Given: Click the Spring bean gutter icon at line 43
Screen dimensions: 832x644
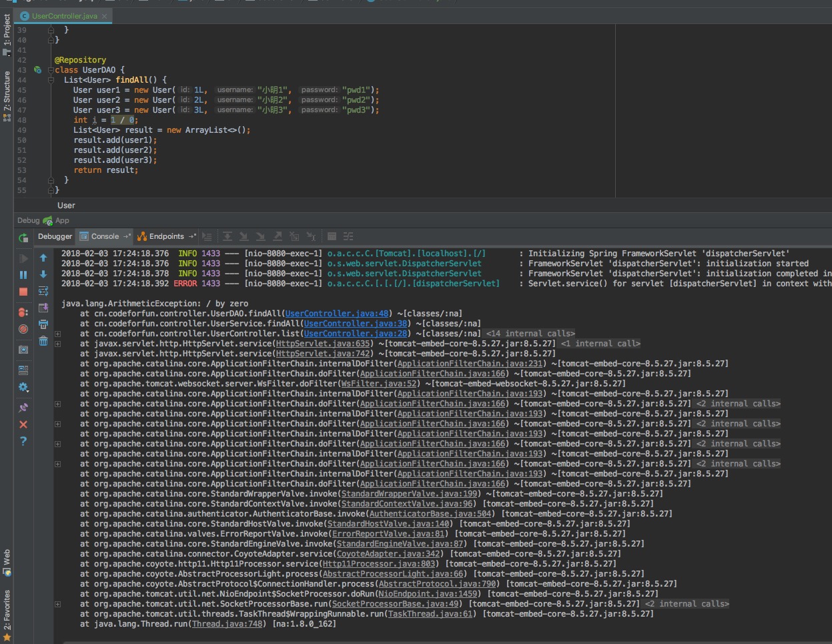Looking at the screenshot, I should click(37, 70).
